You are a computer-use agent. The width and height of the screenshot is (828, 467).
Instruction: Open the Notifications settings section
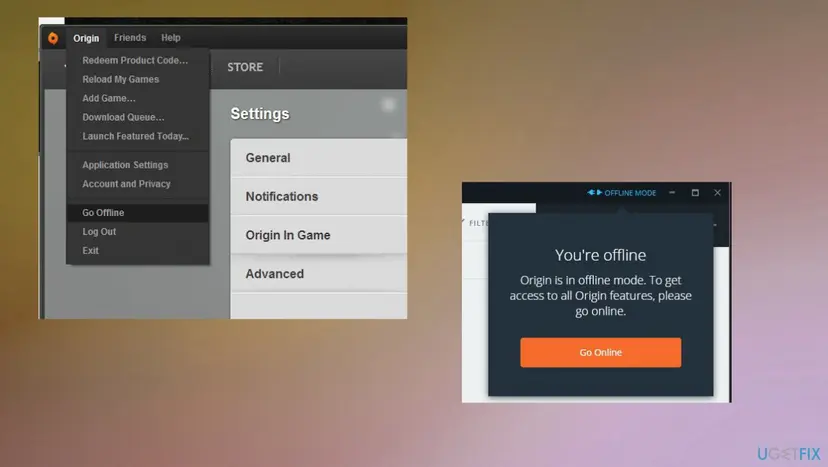point(318,196)
